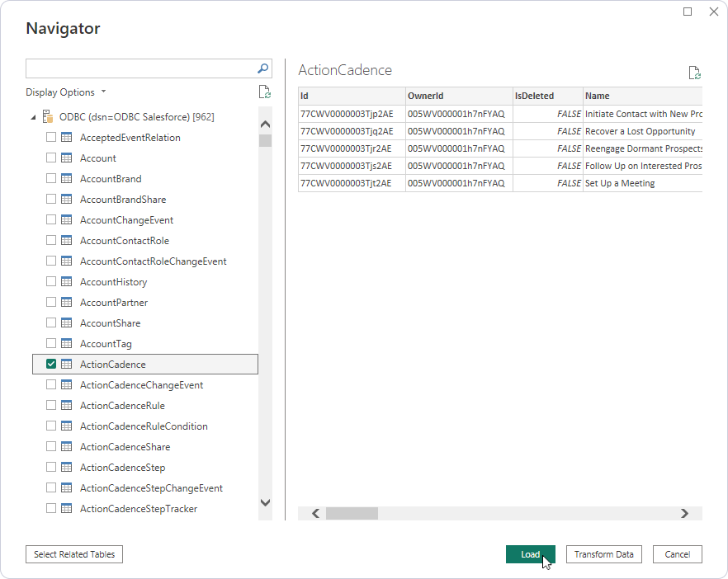Click the refresh icon beside Display Options

[264, 92]
